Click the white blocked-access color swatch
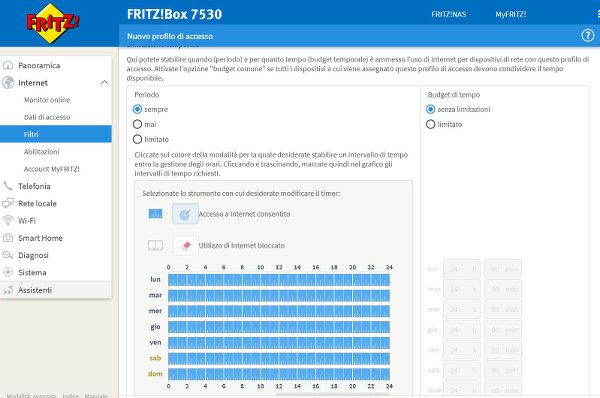Screen dimensions: 600x398 155,245
